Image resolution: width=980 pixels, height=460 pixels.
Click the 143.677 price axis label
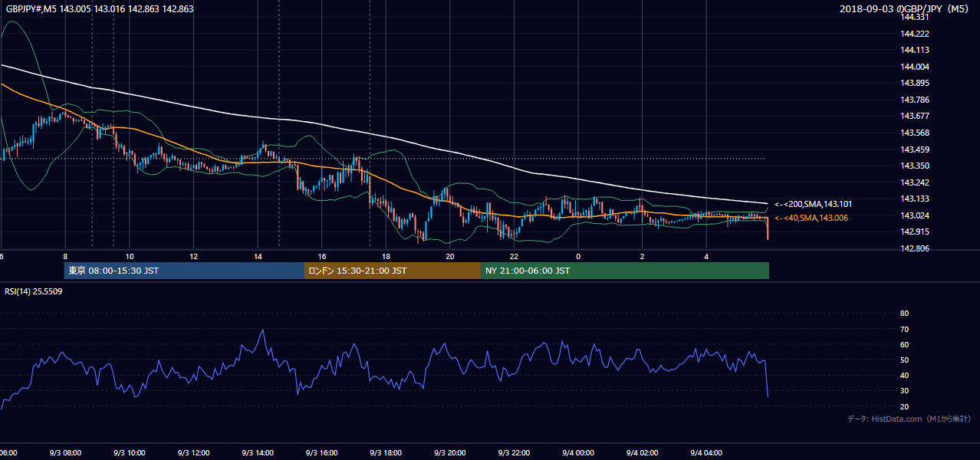pyautogui.click(x=914, y=117)
